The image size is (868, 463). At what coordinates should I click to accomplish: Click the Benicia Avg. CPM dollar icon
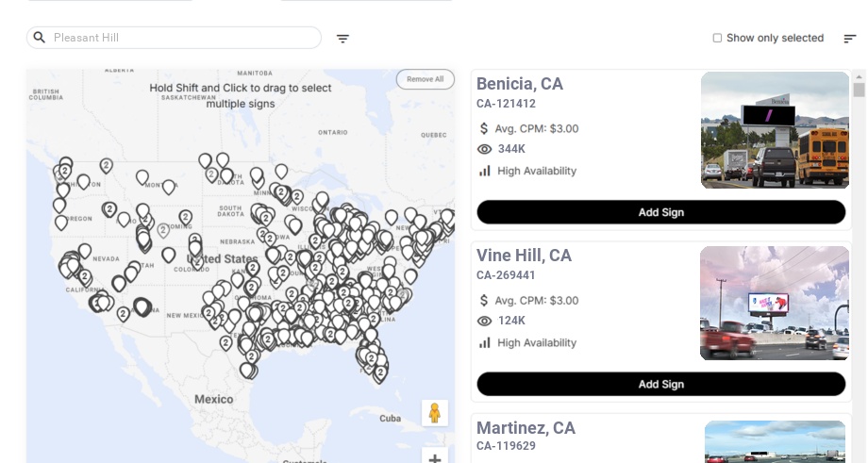[484, 128]
